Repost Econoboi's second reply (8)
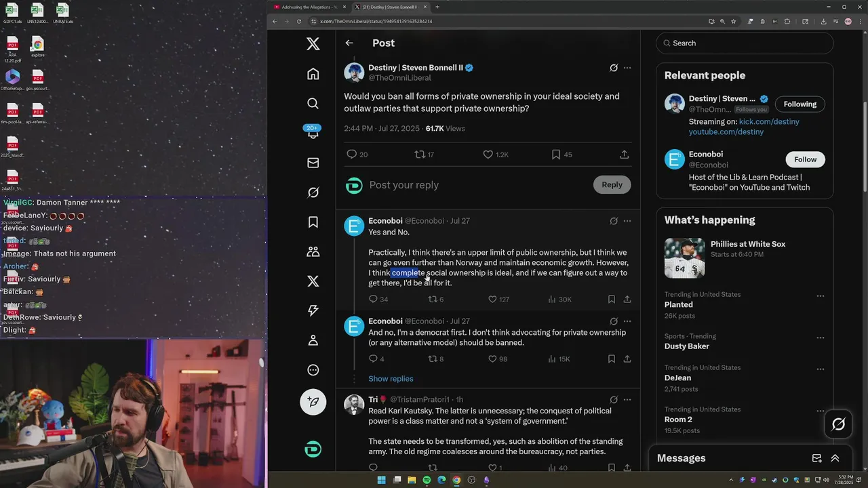The height and width of the screenshot is (488, 868). click(x=432, y=359)
